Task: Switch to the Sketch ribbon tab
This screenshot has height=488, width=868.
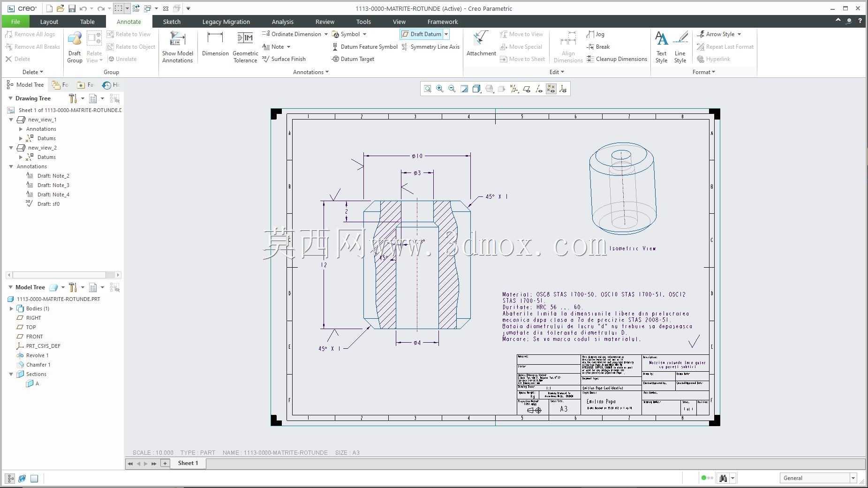Action: point(172,22)
